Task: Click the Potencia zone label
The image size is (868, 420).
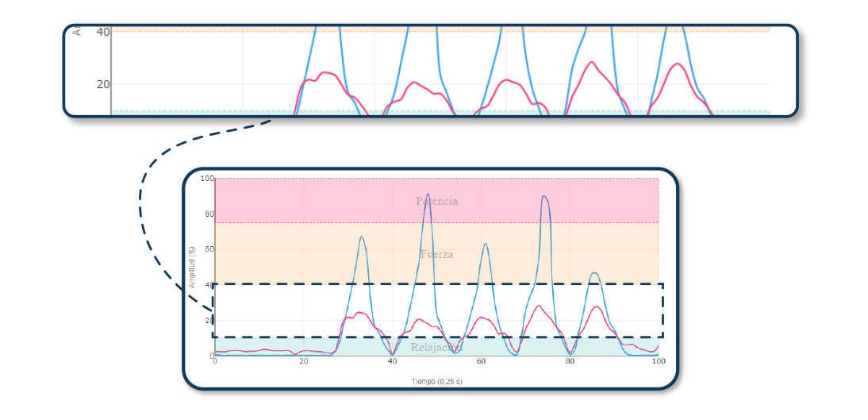Action: (436, 201)
